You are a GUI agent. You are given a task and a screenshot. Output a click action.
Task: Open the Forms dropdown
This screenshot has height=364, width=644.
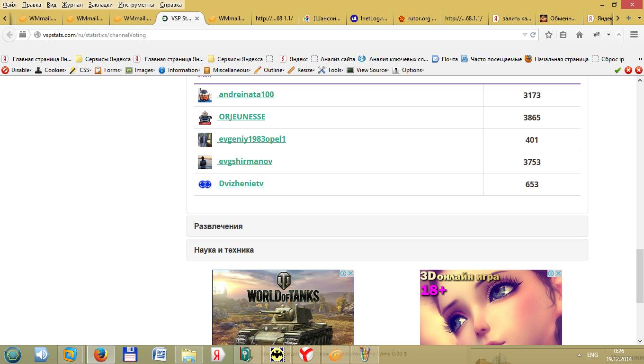[108, 70]
